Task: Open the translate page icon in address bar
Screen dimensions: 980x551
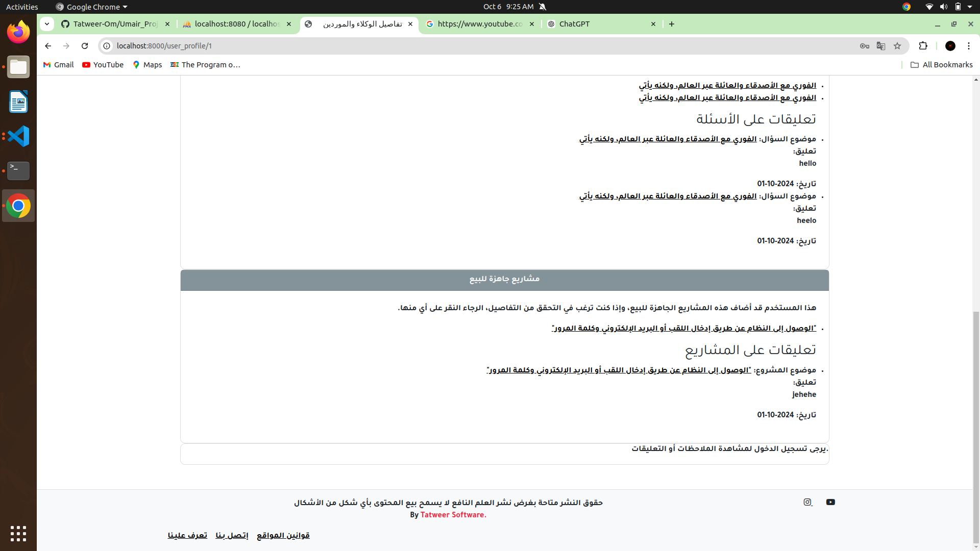Action: [881, 46]
